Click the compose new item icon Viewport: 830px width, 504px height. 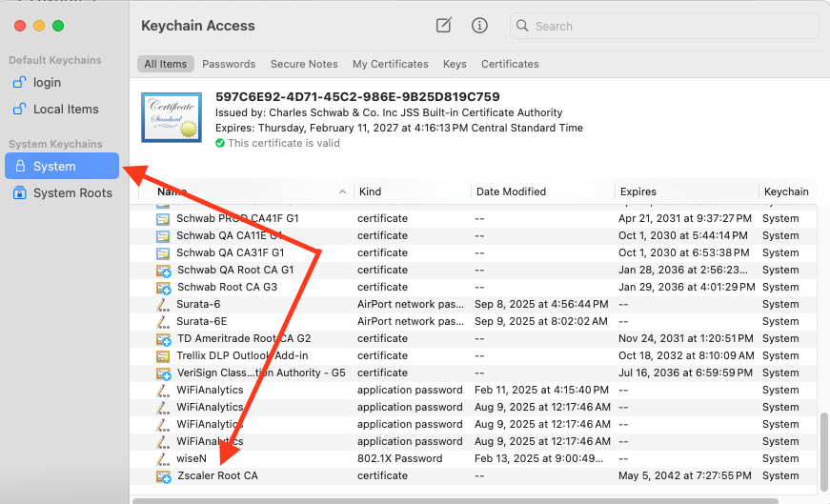[x=443, y=26]
